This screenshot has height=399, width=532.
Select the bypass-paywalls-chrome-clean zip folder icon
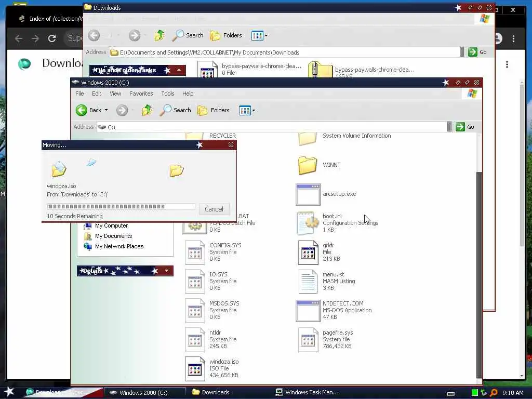[x=320, y=70]
